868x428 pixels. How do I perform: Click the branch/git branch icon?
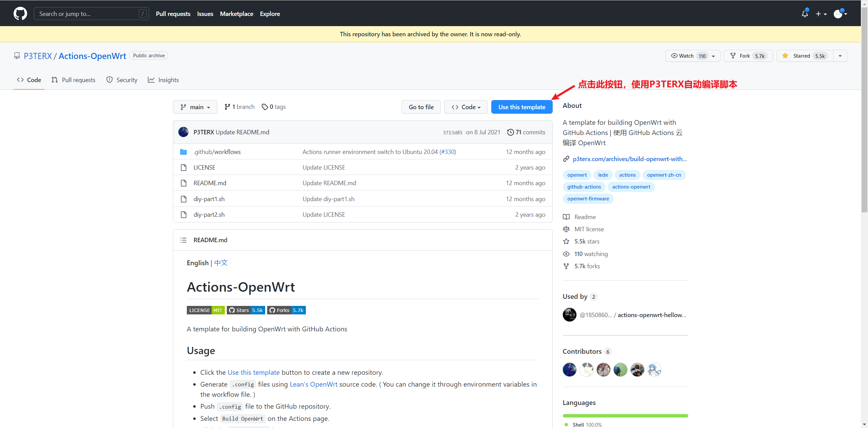pos(226,106)
